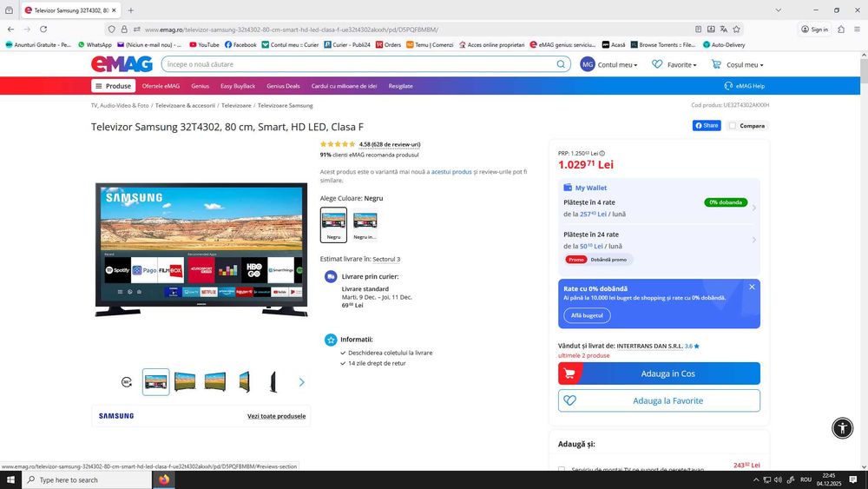
Task: Select the Negru color variant
Action: pyautogui.click(x=333, y=225)
